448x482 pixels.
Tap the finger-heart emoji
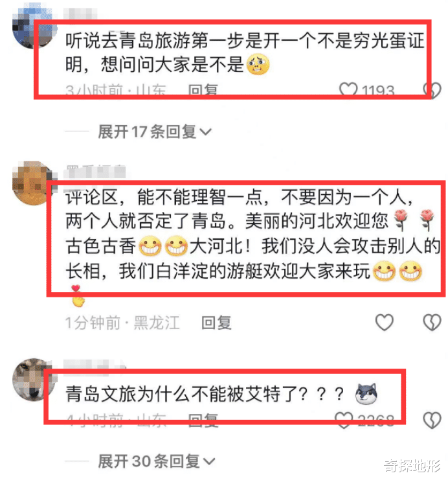(78, 296)
